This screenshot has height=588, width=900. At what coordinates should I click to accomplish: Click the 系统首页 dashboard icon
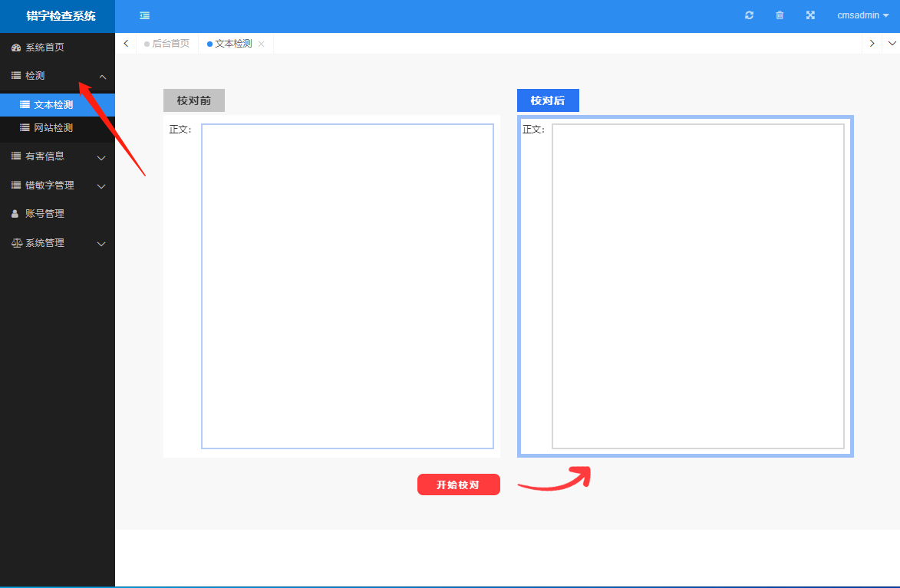tap(16, 48)
